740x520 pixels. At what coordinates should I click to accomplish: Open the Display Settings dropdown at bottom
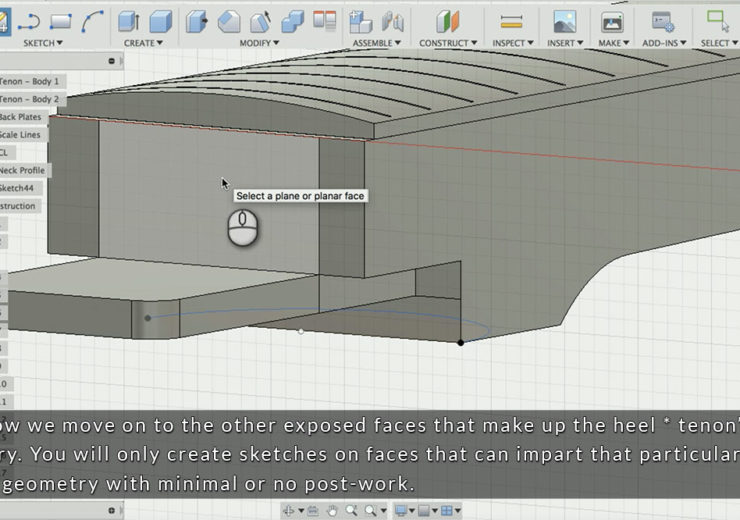[x=403, y=511]
